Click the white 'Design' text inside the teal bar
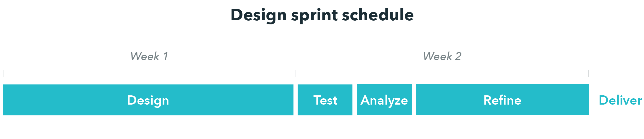 point(148,101)
